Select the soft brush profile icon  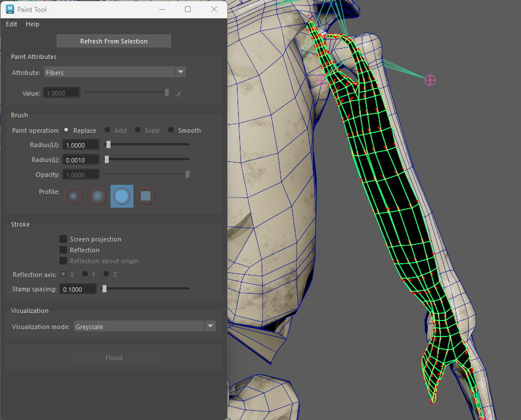point(98,196)
